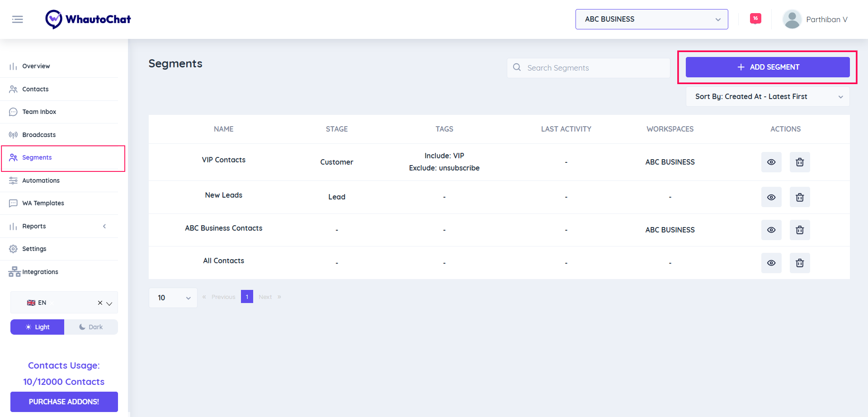
Task: Click the PURCHASE ADDONS button
Action: tap(64, 402)
